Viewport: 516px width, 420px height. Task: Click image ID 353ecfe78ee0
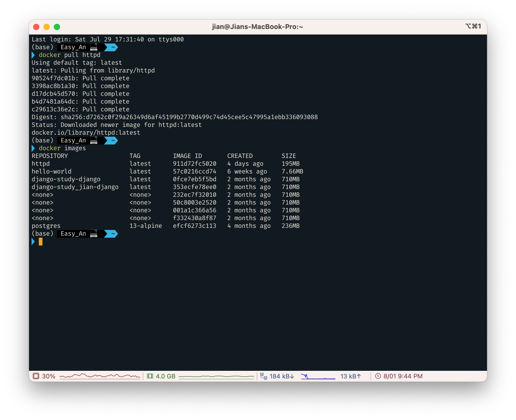[x=195, y=187]
